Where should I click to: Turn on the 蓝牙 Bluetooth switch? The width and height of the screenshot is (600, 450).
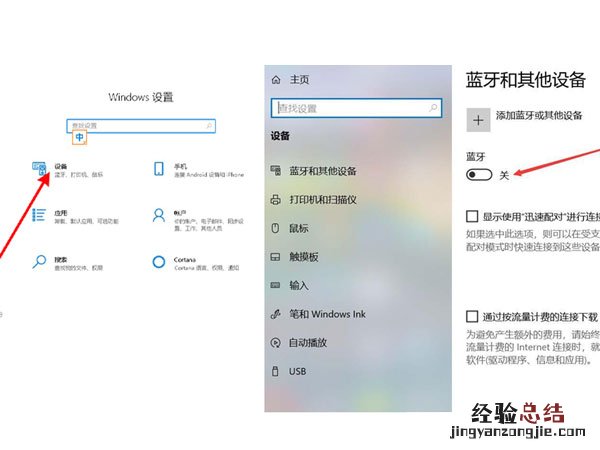pos(479,175)
